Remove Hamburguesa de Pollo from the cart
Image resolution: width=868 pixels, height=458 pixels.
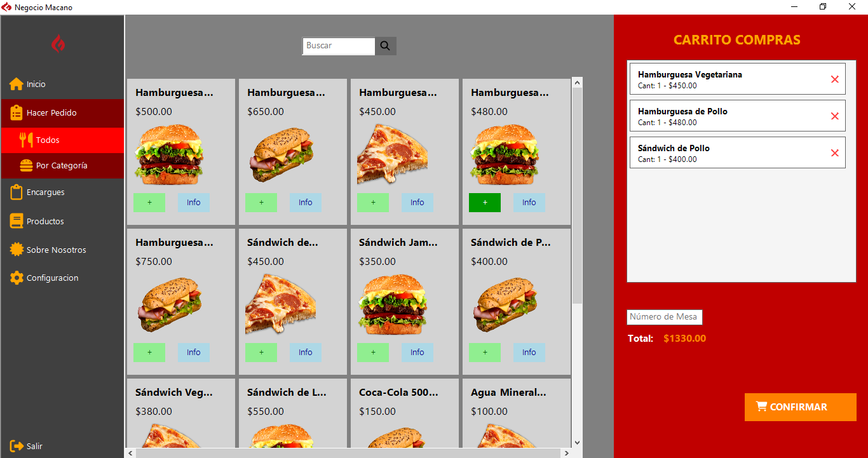click(x=835, y=116)
